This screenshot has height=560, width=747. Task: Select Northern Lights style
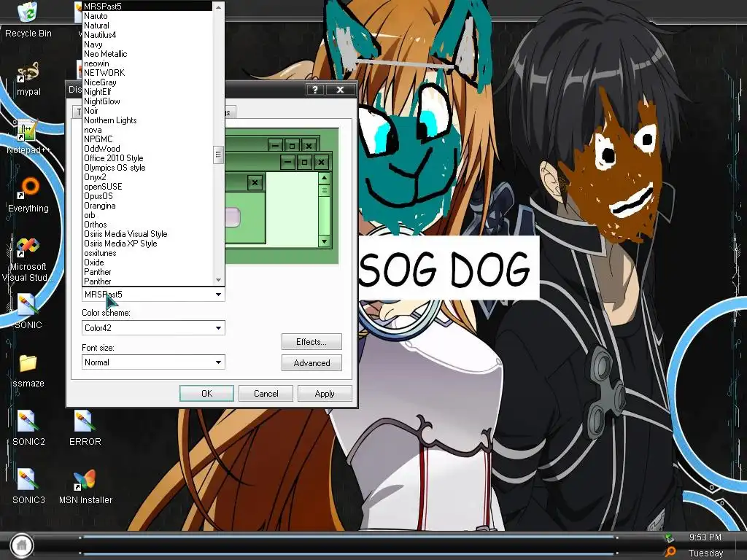(x=147, y=120)
